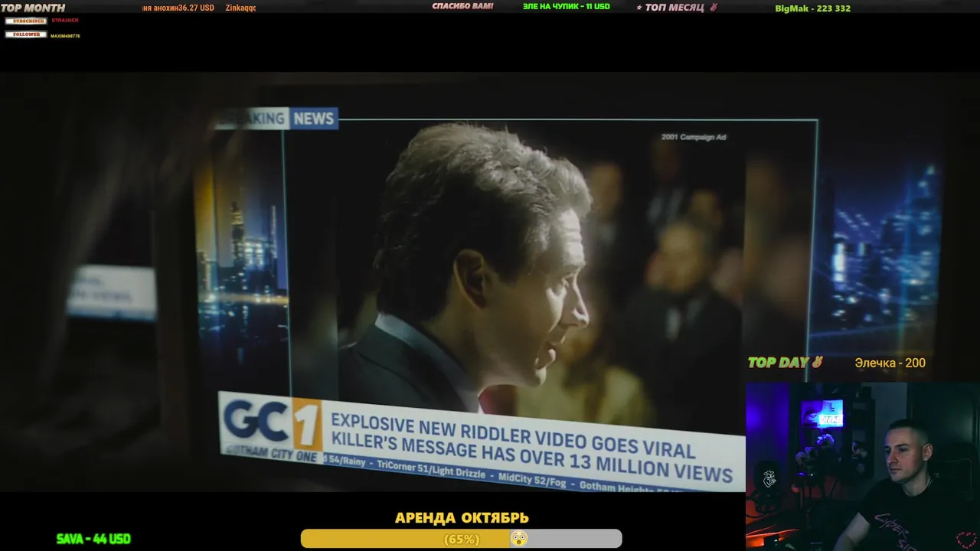Click the 'EXPLOSIVE NEW RIDDLER VIDEO GOES VIRAL' headline
Screen dimensions: 980x551
(513, 434)
